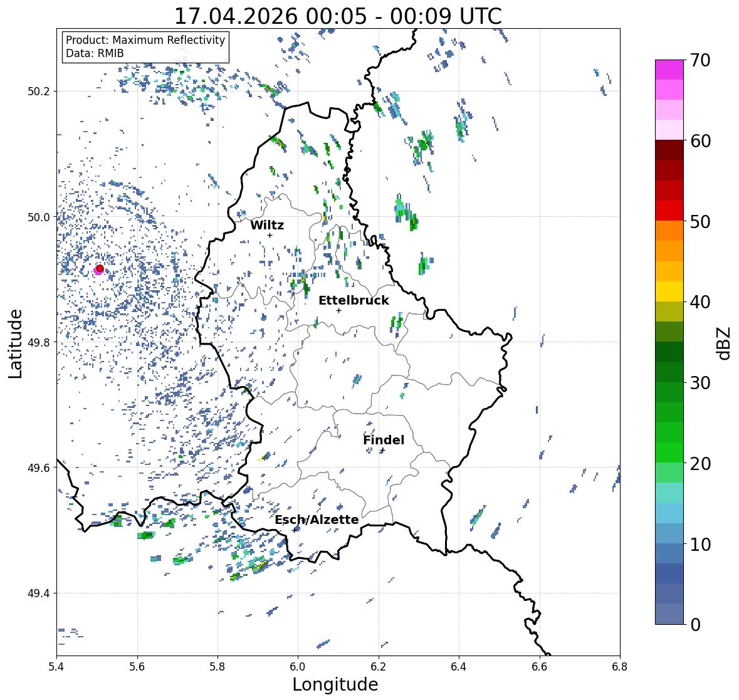Select the Ettelbruck city label
739x700 pixels.
tap(354, 301)
